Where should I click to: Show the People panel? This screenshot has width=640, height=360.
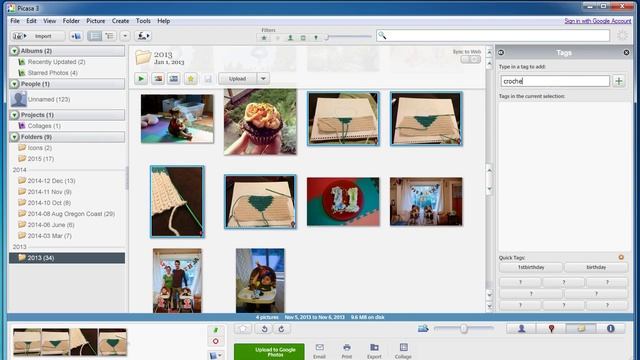521,329
